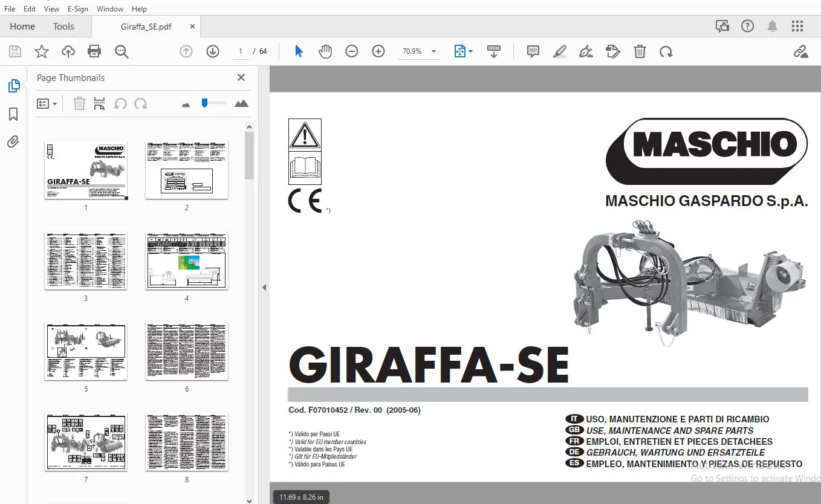Switch to the Home tab
Screen dimensions: 821x504
[22, 26]
